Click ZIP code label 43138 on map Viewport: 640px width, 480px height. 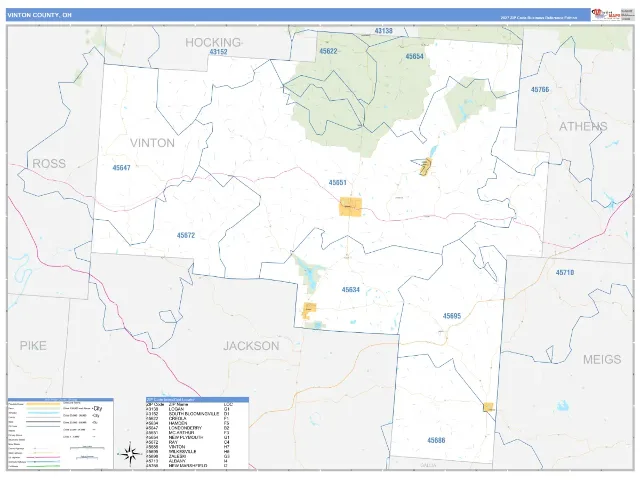pos(384,31)
